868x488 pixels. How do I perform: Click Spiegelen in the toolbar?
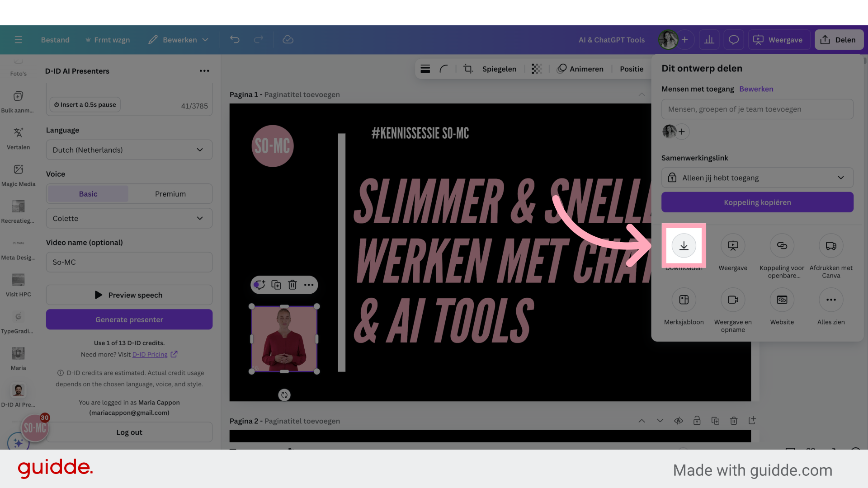pos(499,69)
